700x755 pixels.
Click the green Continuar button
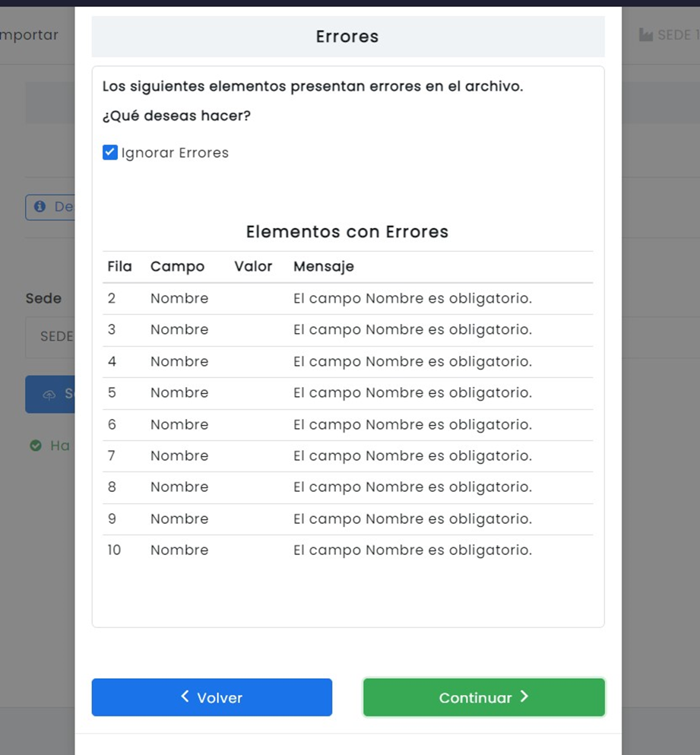click(484, 697)
